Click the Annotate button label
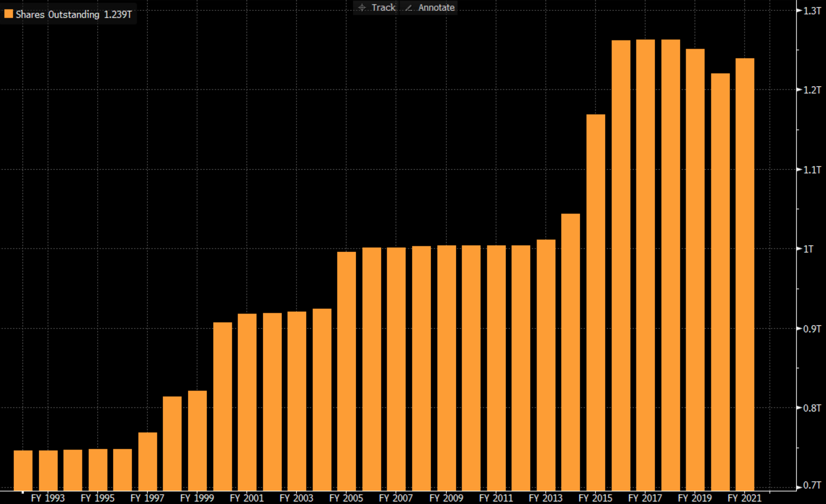Viewport: 826px width, 504px height. tap(436, 8)
